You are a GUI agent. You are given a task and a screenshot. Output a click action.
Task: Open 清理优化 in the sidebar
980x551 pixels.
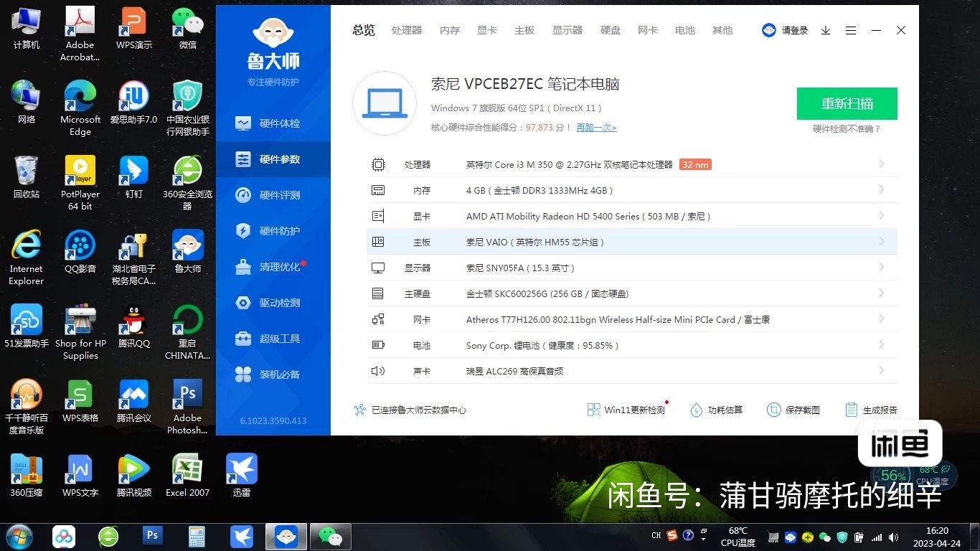[273, 267]
